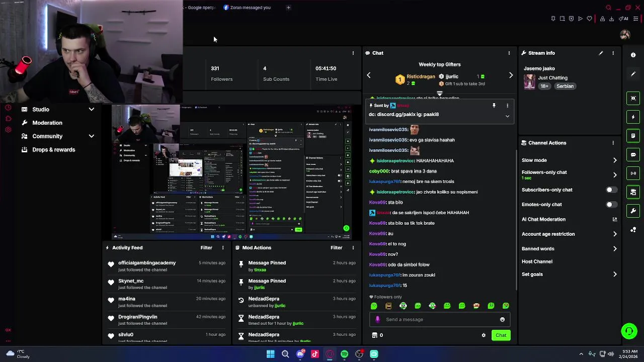Screen dimensions: 644x362
Task: Click browser download icon
Action: [611, 19]
